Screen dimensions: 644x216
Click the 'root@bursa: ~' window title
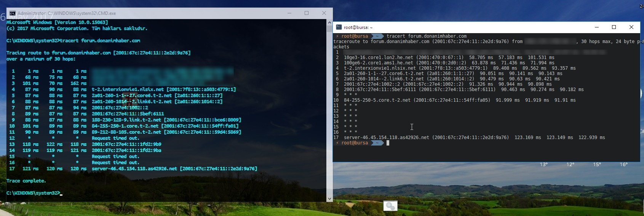pyautogui.click(x=358, y=27)
